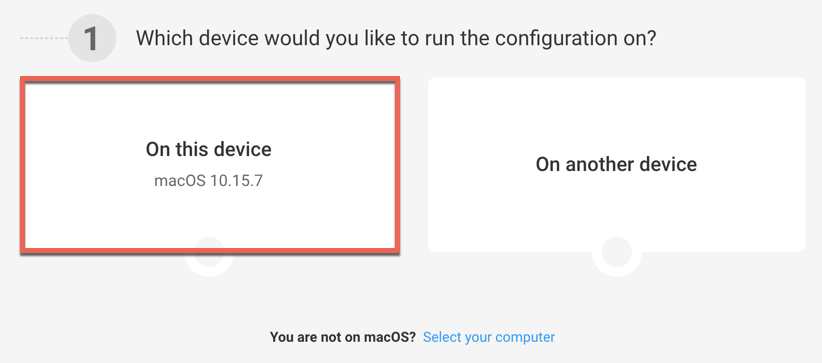Image resolution: width=822 pixels, height=363 pixels.
Task: Click the word "macOS" in the bottom question
Action: (x=392, y=337)
